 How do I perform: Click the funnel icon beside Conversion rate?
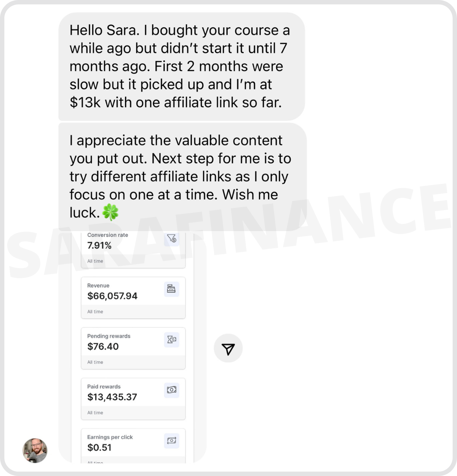pos(172,239)
